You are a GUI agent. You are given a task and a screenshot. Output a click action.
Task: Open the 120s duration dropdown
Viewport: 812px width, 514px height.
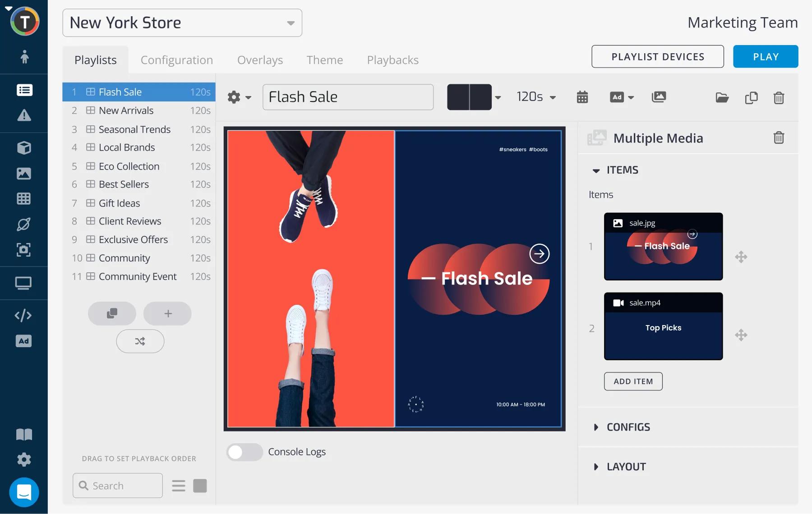536,97
